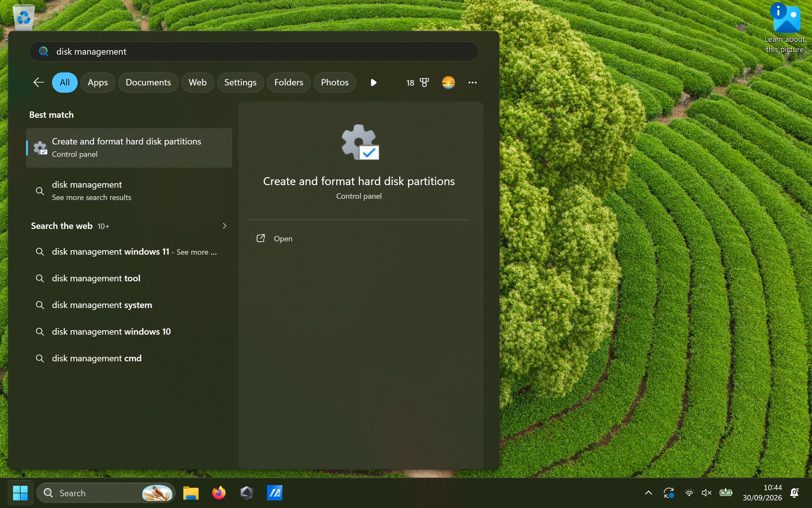Choose the disk management windows 10 suggestion
The width and height of the screenshot is (812, 508).
tap(129, 331)
